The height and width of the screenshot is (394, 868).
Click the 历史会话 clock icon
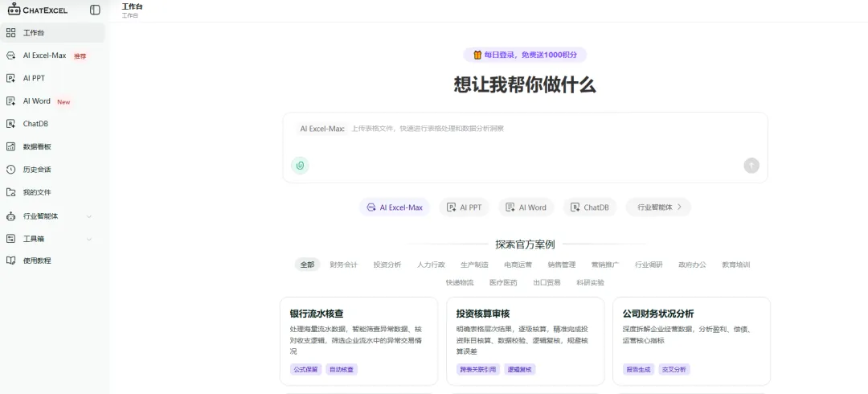11,169
